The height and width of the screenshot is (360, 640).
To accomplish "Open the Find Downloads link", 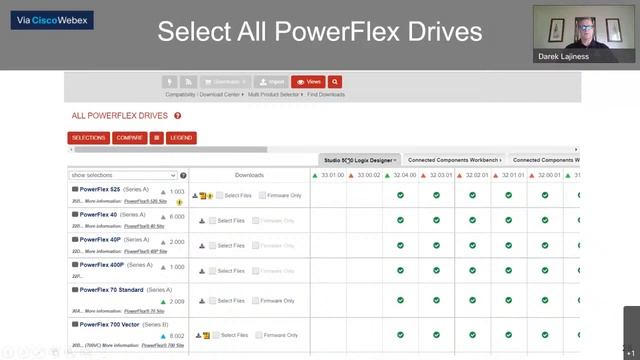I will point(326,94).
